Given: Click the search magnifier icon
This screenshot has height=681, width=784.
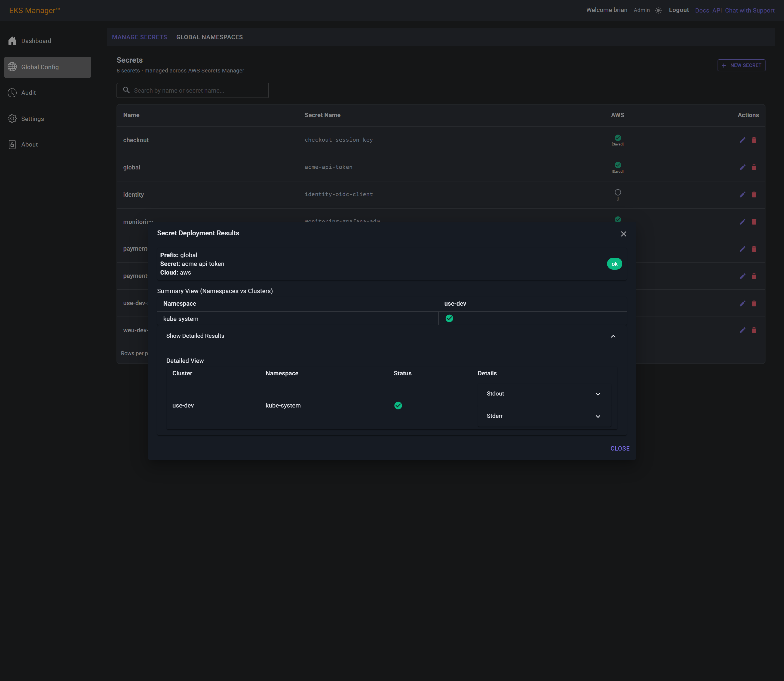Looking at the screenshot, I should [127, 90].
